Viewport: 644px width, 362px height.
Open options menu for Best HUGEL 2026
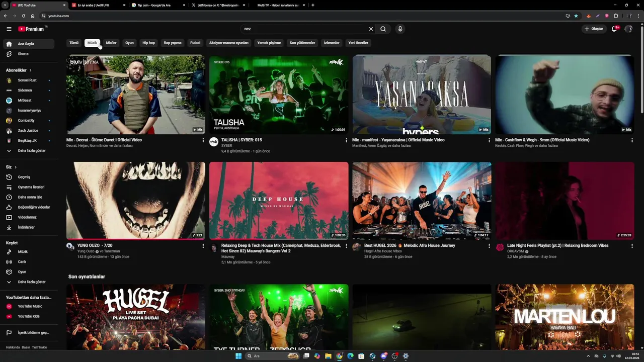(x=489, y=246)
